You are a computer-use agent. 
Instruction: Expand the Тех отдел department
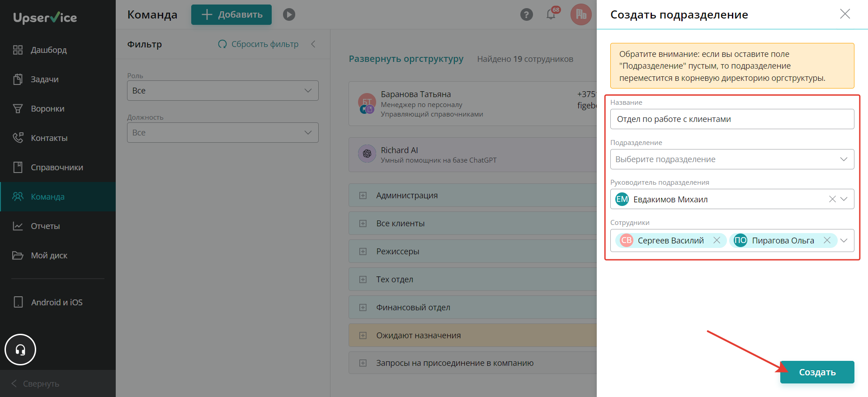pyautogui.click(x=363, y=279)
